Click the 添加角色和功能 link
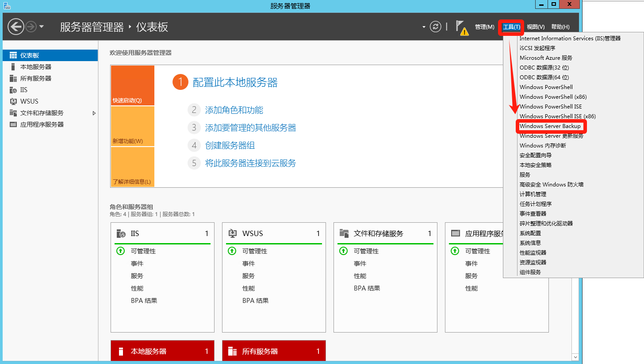Viewport: 644px width, 364px height. (234, 110)
